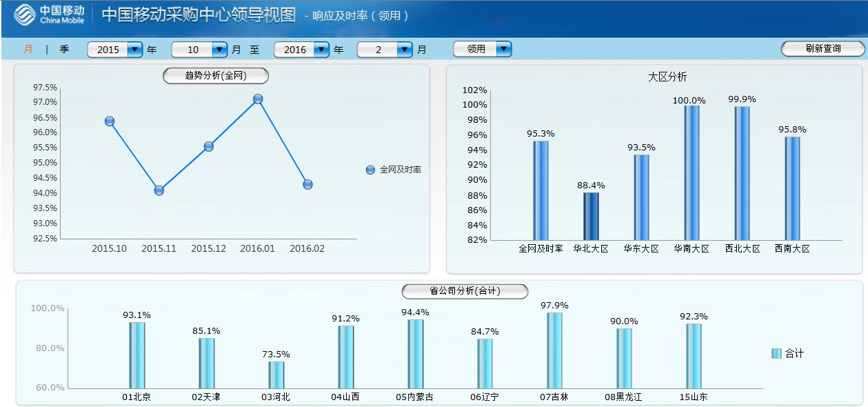The width and height of the screenshot is (868, 407).
Task: Open the end month 2 dropdown
Action: pyautogui.click(x=405, y=50)
